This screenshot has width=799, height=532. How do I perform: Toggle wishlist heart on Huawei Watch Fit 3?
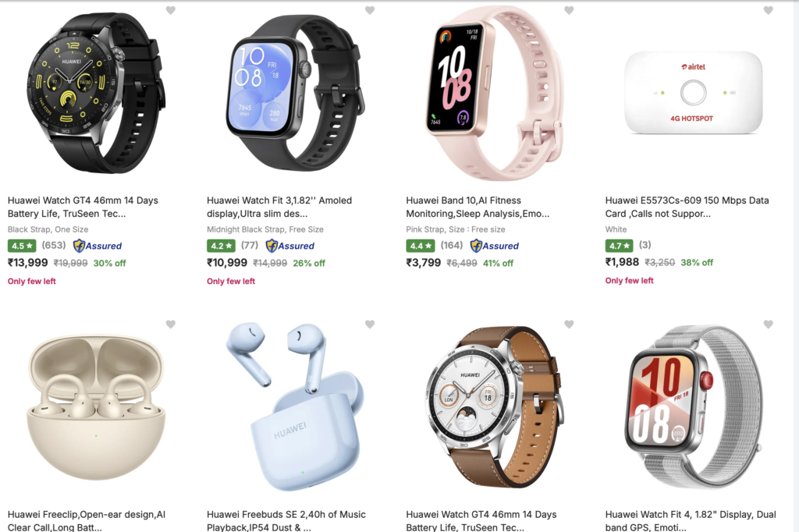point(370,10)
